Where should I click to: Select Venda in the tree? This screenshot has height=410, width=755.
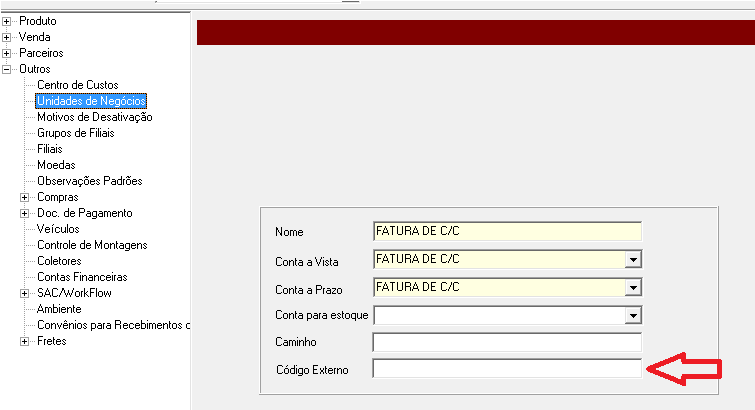point(35,37)
